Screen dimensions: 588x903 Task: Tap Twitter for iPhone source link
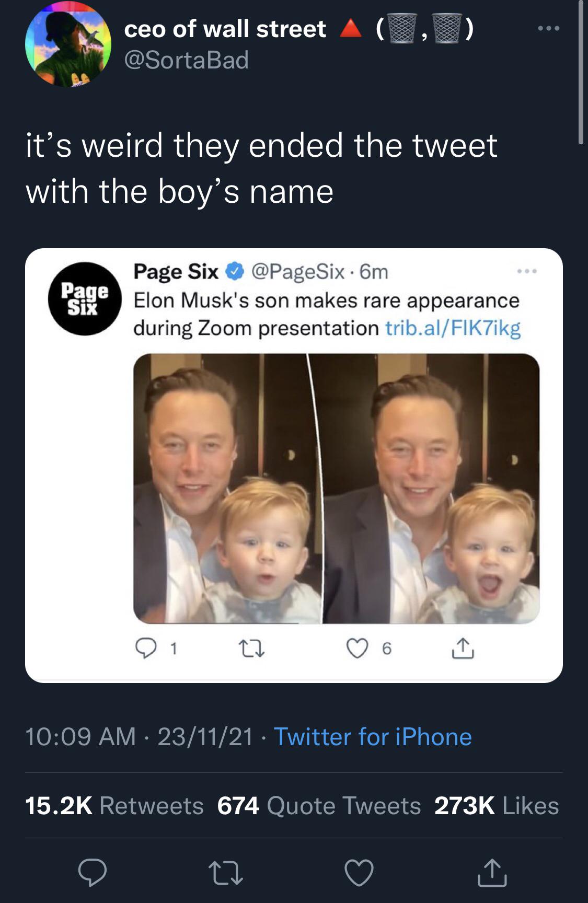pyautogui.click(x=373, y=737)
